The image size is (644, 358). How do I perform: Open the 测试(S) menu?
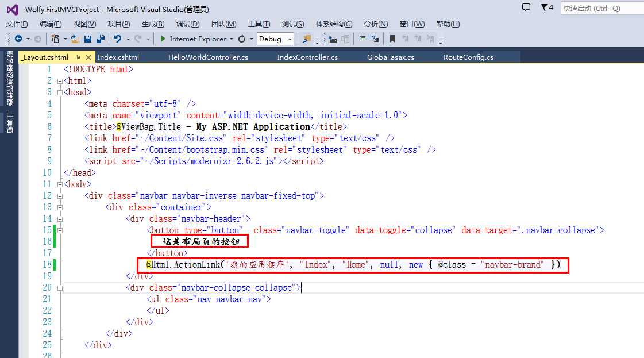point(293,24)
